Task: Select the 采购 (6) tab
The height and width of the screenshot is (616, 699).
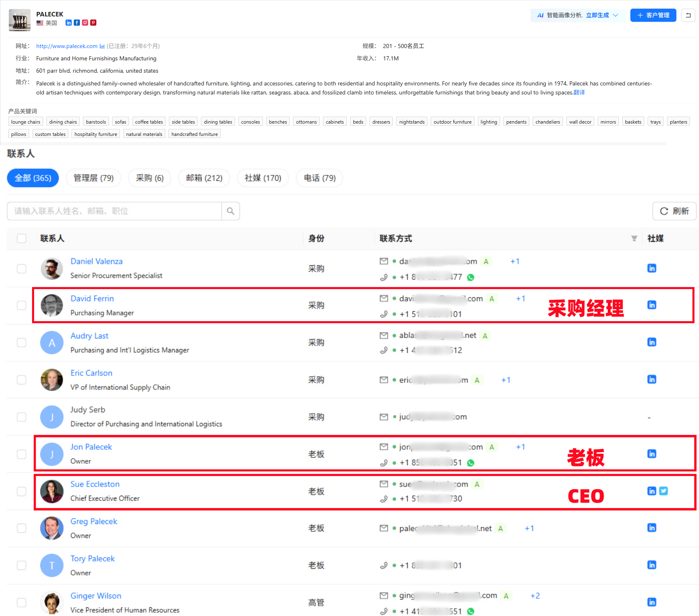Action: (x=150, y=178)
